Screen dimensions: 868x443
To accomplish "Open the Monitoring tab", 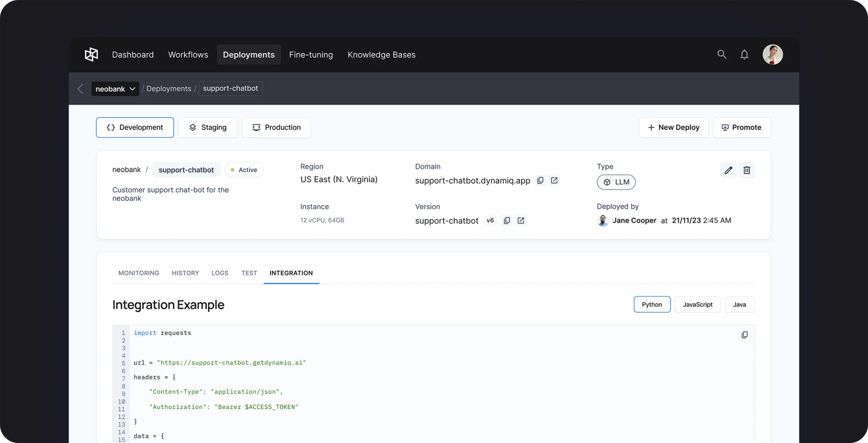I will click(138, 273).
